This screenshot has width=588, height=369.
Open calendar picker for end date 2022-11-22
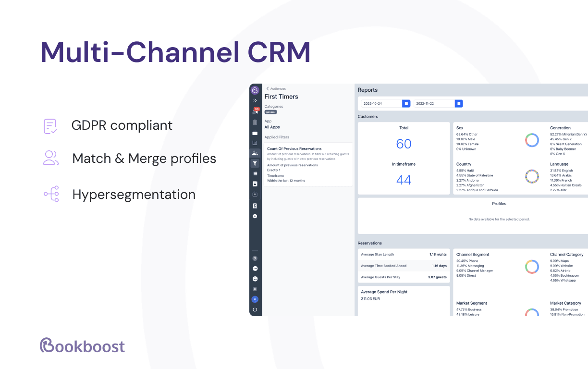pos(459,103)
